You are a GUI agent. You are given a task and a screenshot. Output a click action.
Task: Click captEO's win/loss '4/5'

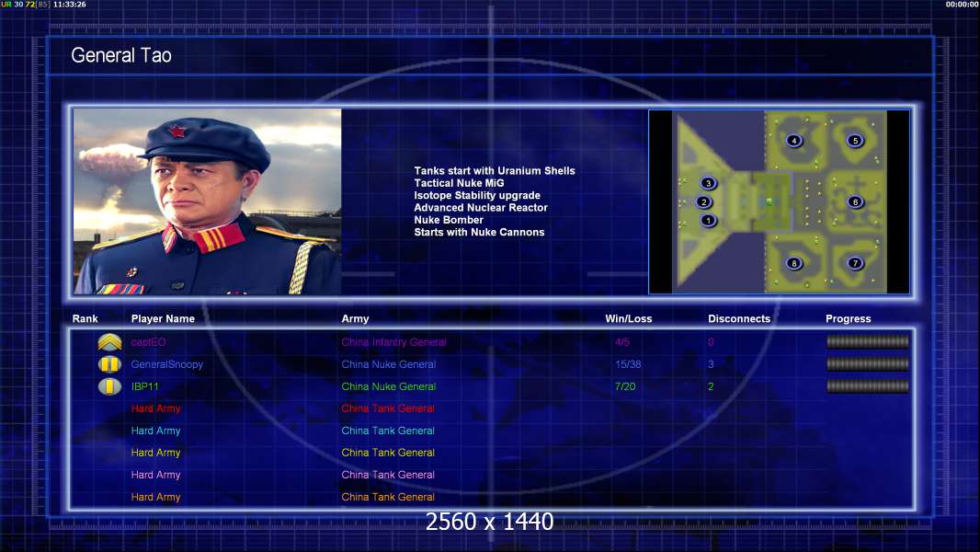621,342
